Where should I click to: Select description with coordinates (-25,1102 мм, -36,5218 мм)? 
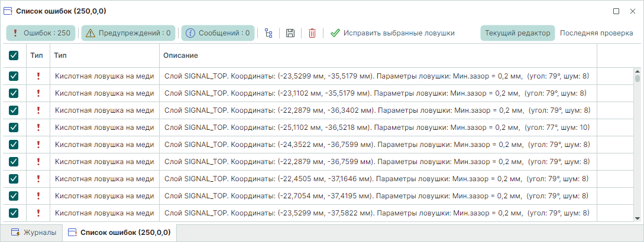tap(377, 127)
